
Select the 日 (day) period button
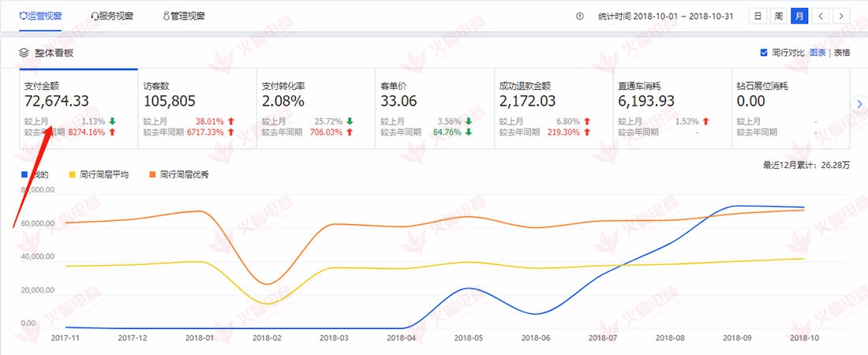758,16
